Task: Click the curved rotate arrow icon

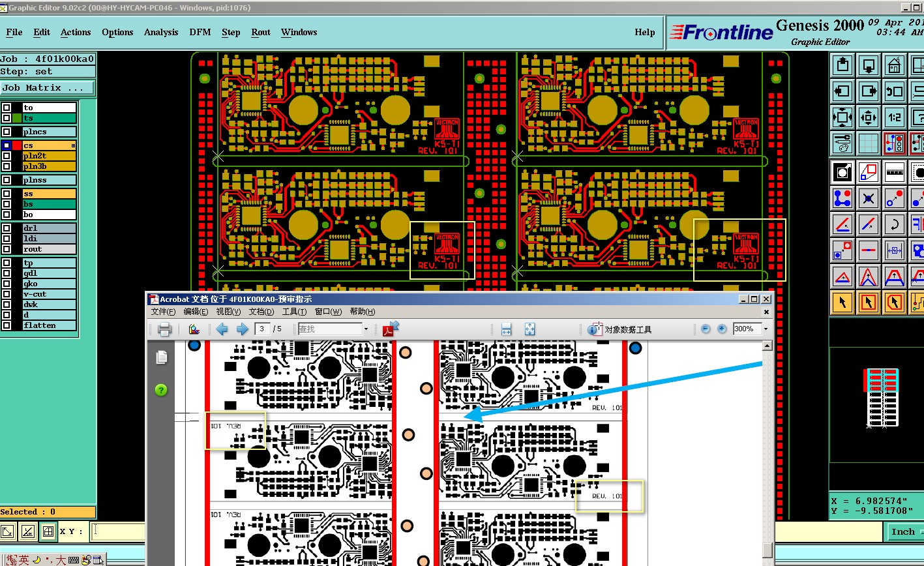Action: tap(894, 224)
